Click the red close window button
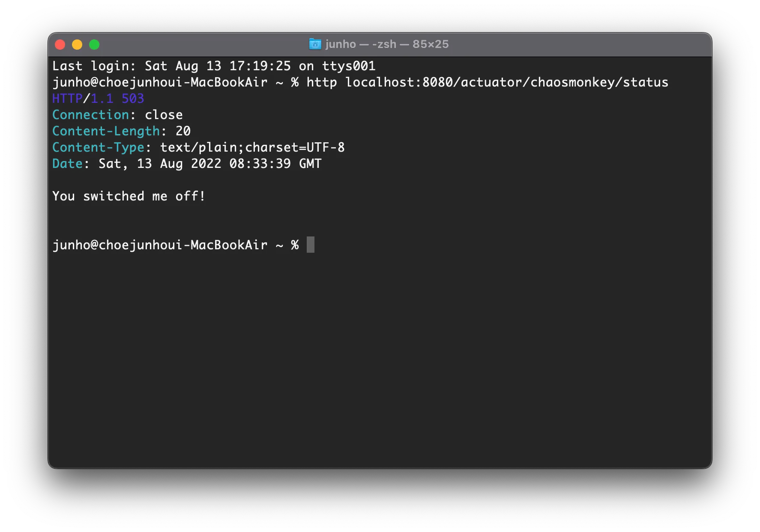760x532 pixels. (x=60, y=45)
